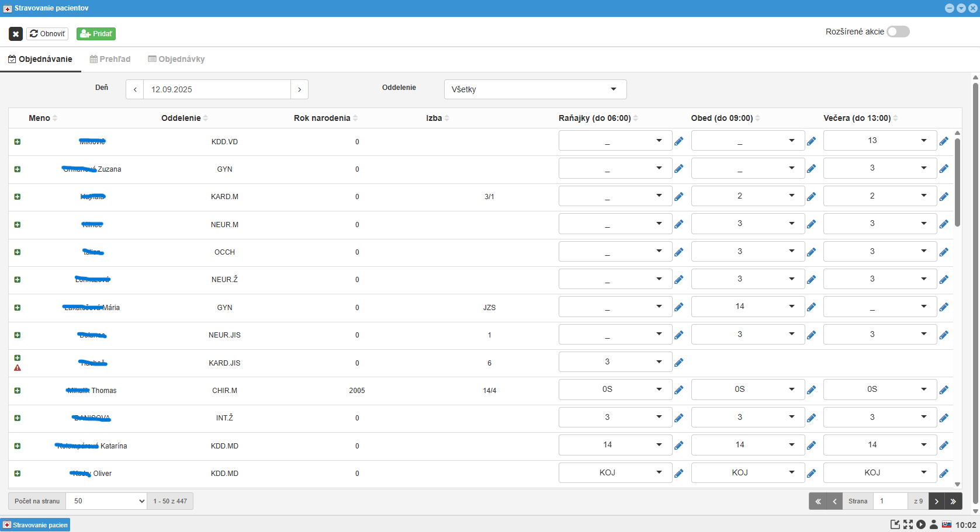Edit Raňajky pencil for NEUR.JIS row
Viewport: 980px width, 532px height.
[x=678, y=335]
